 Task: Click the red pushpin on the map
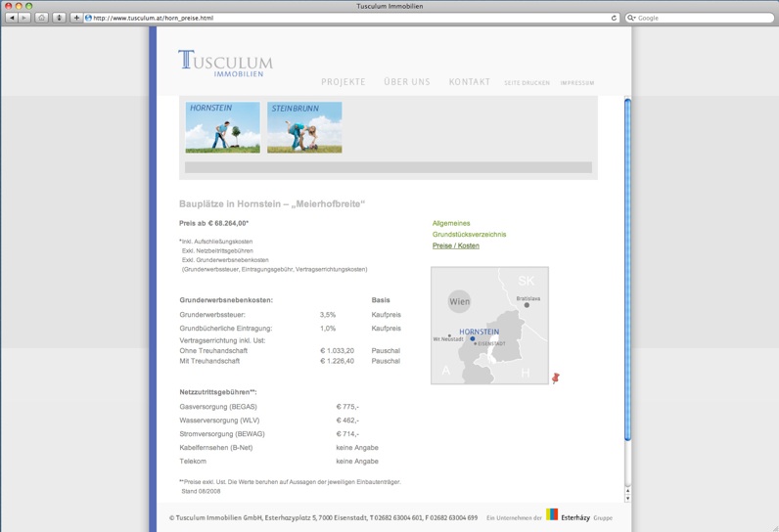(x=555, y=377)
